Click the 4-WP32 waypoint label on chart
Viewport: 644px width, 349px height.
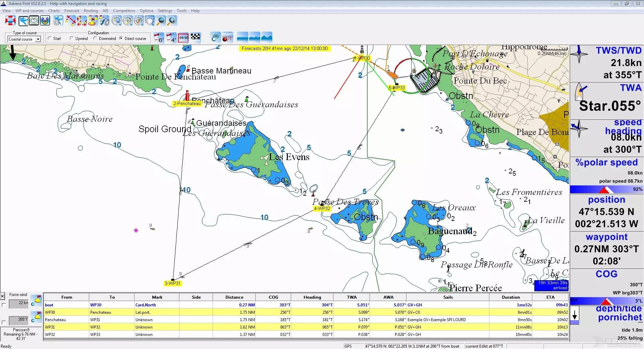click(x=322, y=208)
